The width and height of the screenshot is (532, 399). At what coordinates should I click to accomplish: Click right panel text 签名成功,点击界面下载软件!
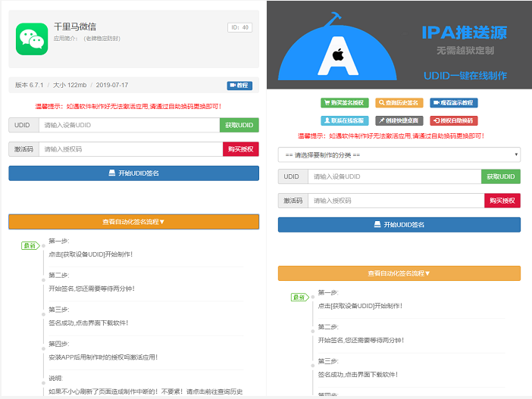(x=358, y=374)
